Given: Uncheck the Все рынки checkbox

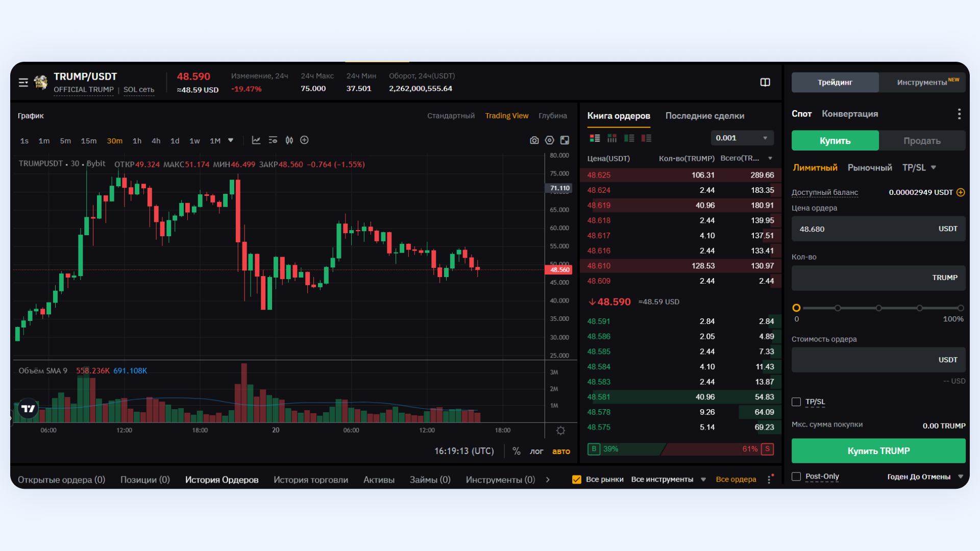Looking at the screenshot, I should [577, 480].
